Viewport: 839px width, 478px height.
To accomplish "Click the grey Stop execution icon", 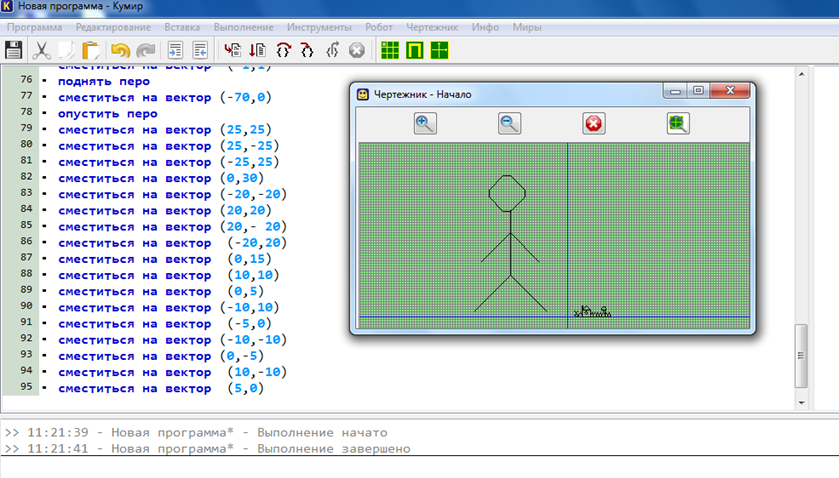I will click(357, 50).
